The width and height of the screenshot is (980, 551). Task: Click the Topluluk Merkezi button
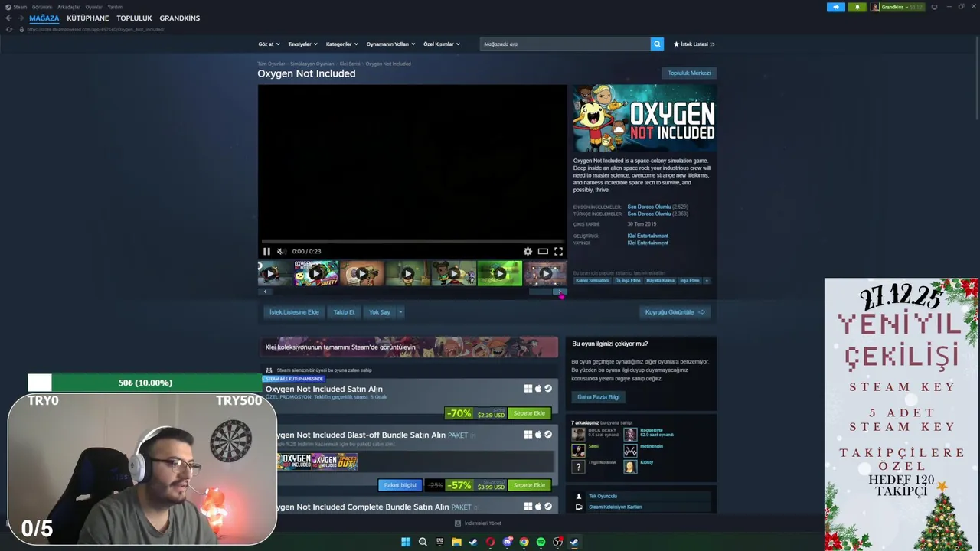pos(689,73)
